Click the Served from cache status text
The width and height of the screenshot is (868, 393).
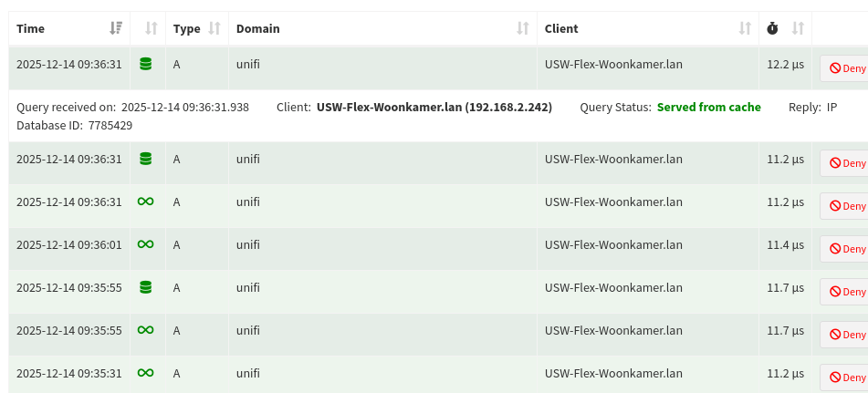tap(708, 108)
